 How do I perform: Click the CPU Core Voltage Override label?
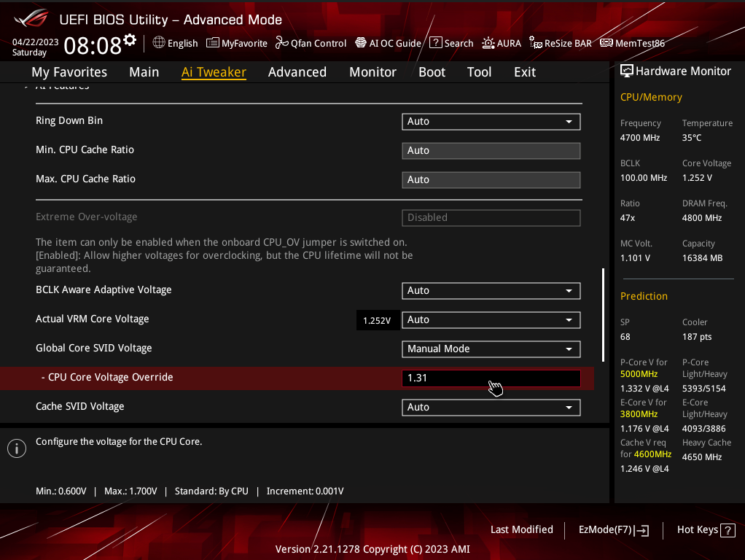click(x=110, y=378)
